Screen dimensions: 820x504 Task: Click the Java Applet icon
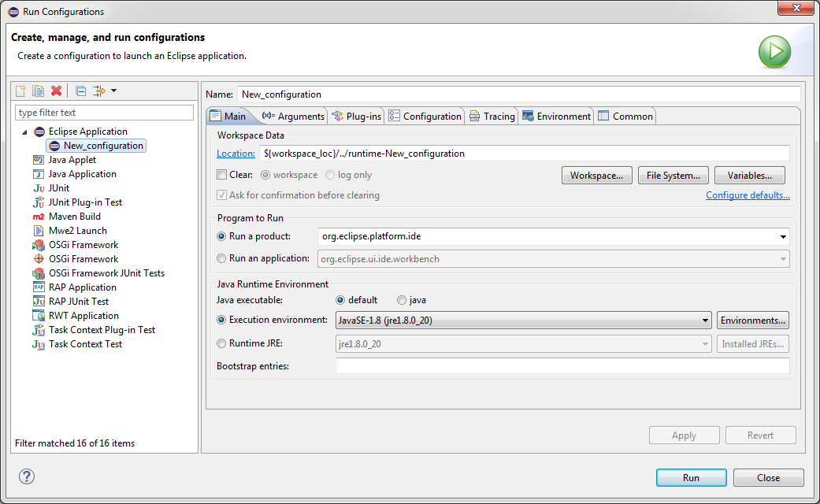(x=39, y=160)
